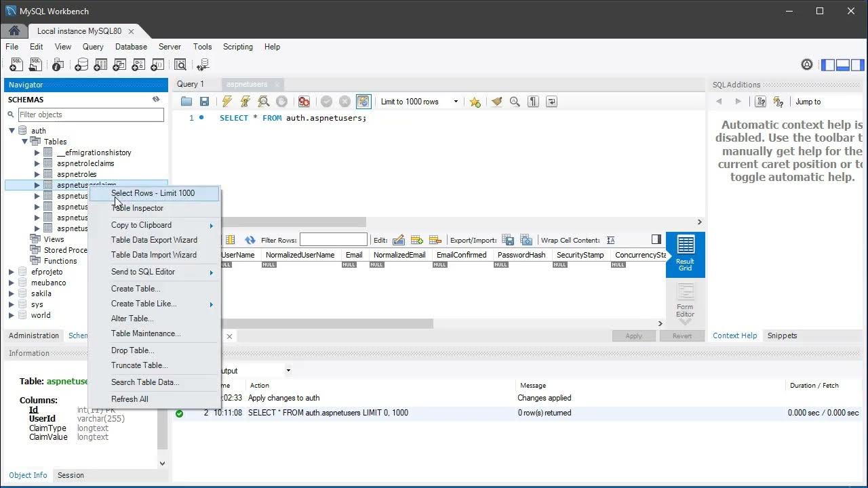Toggle wrap cell content icon

pos(611,240)
